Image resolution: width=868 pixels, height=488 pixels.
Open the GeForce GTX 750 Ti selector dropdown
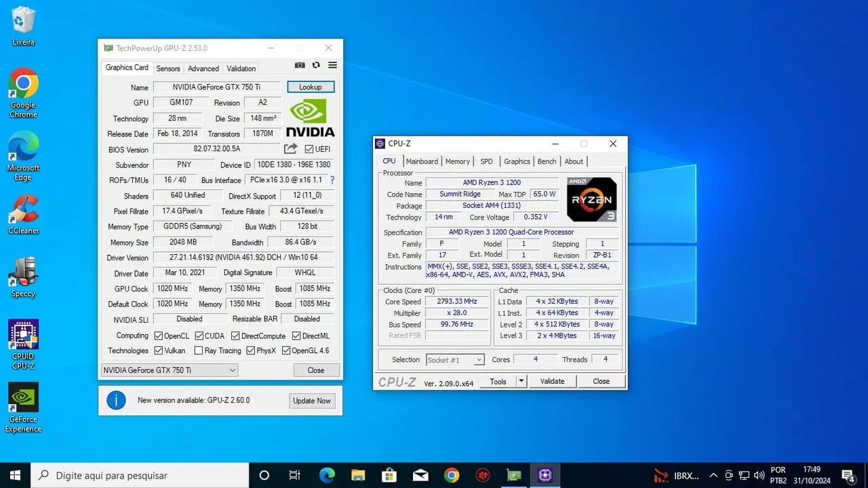[168, 370]
